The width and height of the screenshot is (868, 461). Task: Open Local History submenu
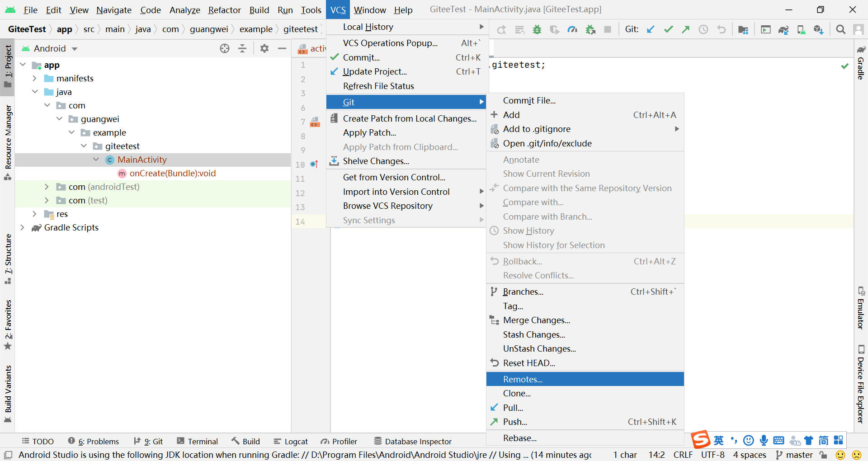click(407, 27)
